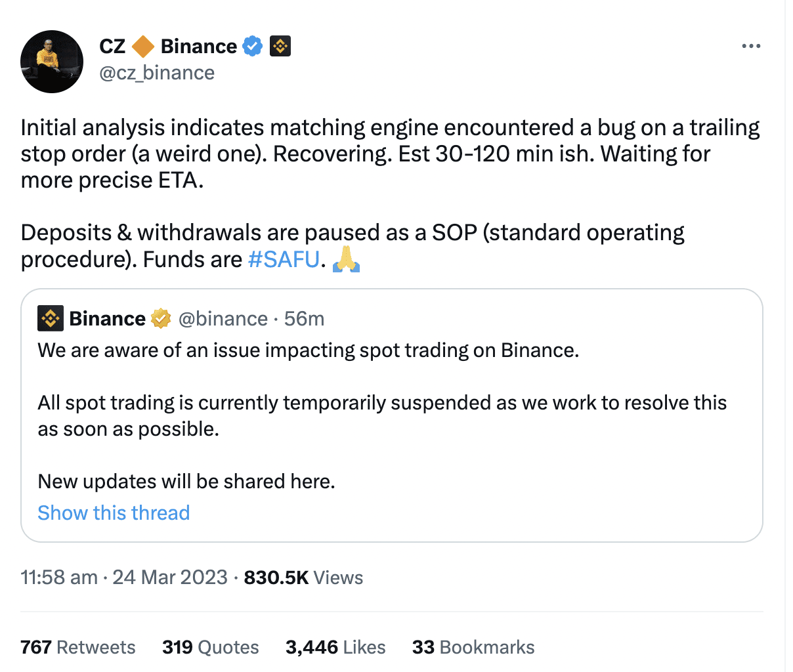This screenshot has width=793, height=672.
Task: Click the blue verified badge next to CZ
Action: click(x=253, y=46)
